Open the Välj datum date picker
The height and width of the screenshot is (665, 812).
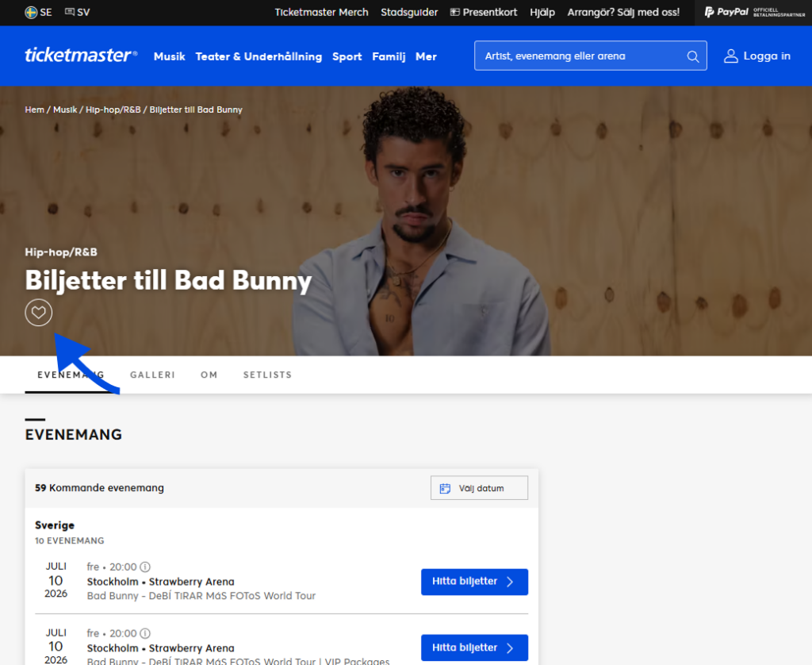click(479, 488)
